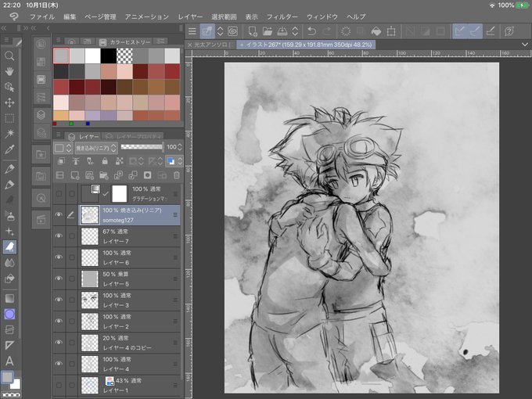This screenshot has height=399, width=532.
Task: Hide レイヤー 2 with eye icon
Action: point(59,321)
